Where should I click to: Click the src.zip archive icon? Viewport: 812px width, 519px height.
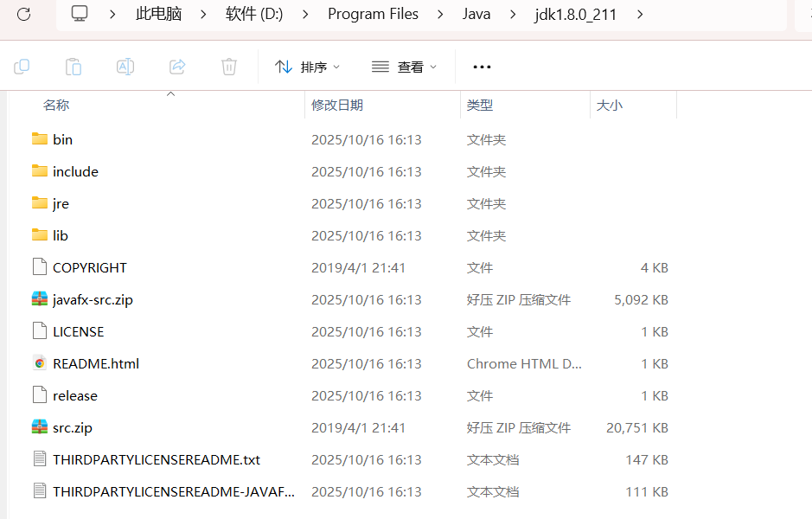(40, 426)
